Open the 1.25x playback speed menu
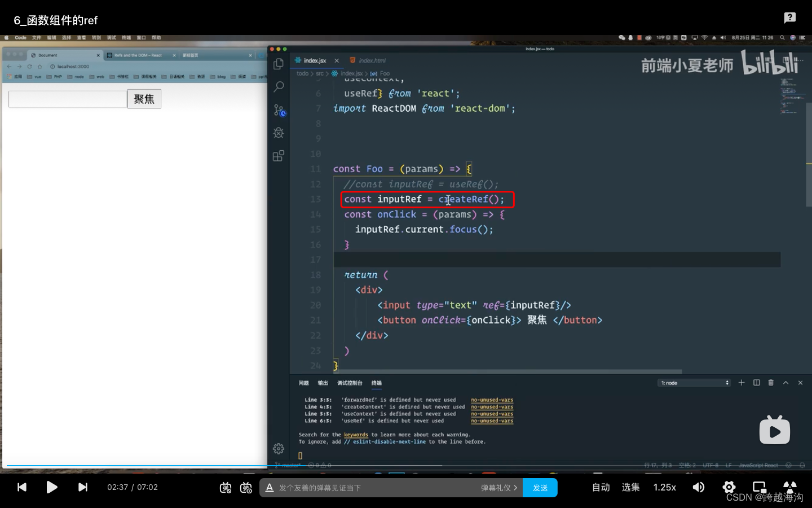The image size is (812, 508). 664,487
